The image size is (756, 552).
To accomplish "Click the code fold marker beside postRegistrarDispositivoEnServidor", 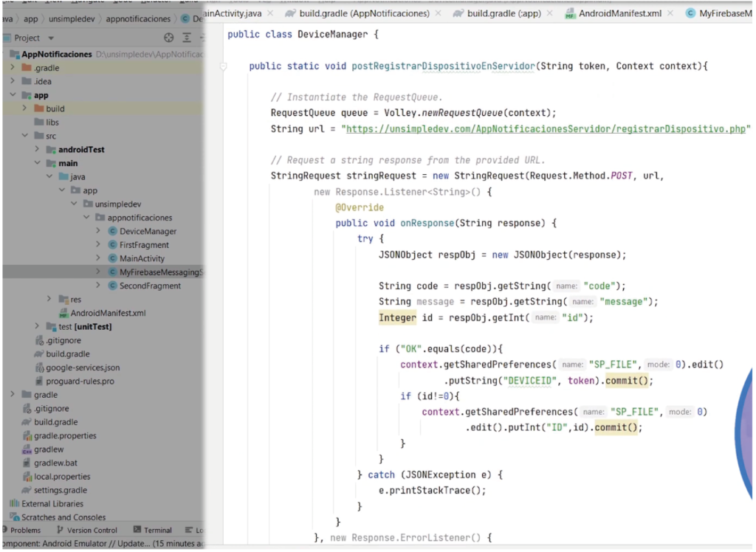I will click(224, 66).
